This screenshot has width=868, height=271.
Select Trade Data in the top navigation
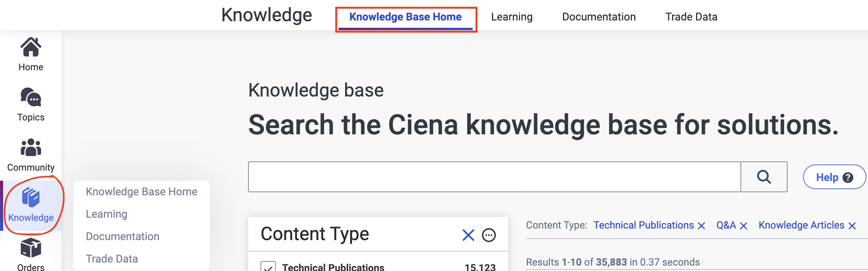pyautogui.click(x=691, y=16)
